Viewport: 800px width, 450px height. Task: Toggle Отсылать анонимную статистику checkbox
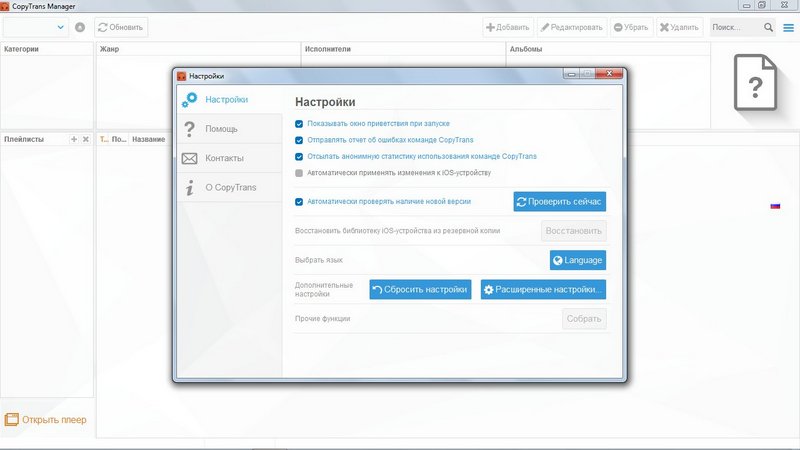[299, 157]
